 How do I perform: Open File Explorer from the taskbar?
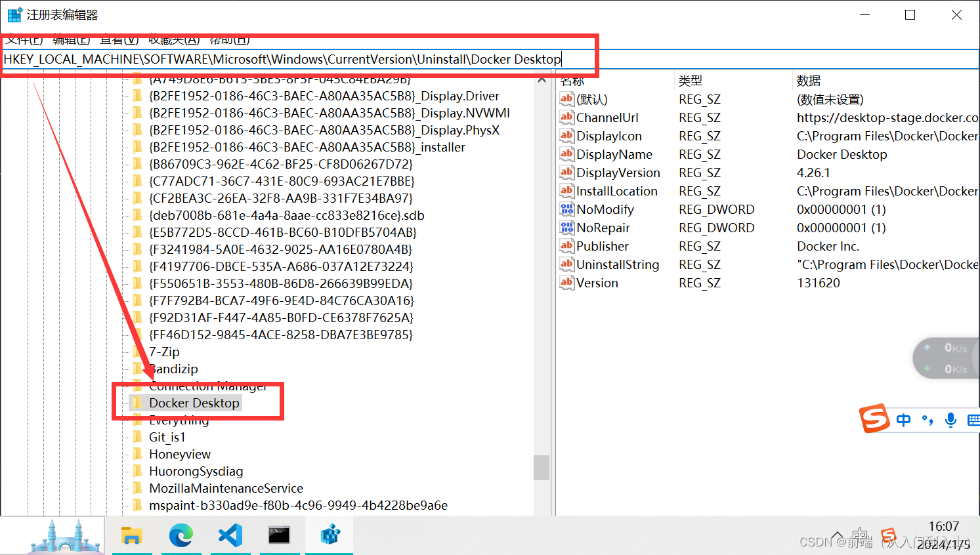[132, 535]
